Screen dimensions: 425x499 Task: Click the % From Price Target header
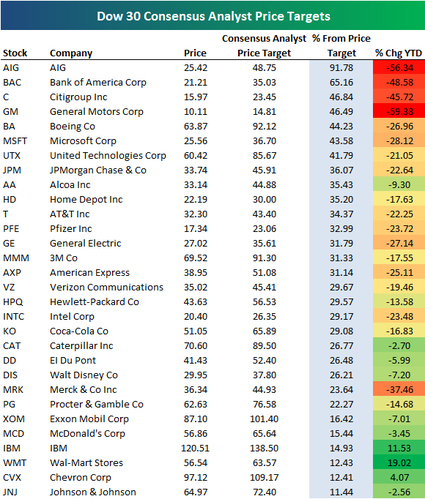(341, 46)
